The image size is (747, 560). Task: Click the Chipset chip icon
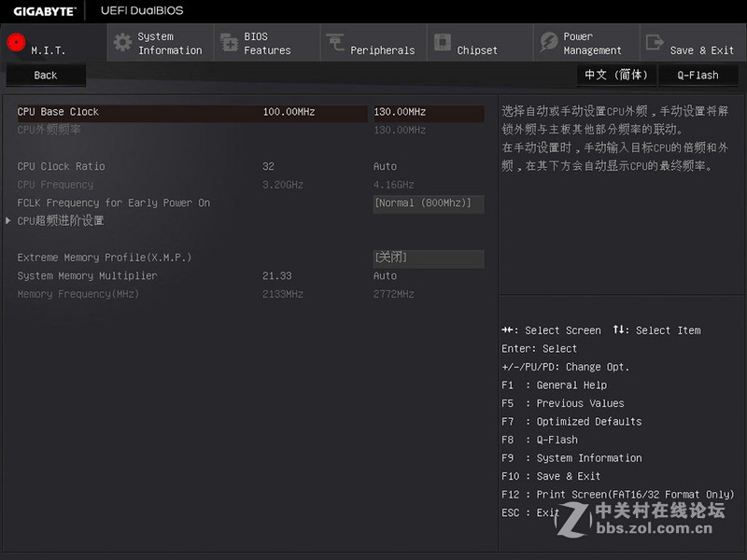[x=441, y=43]
